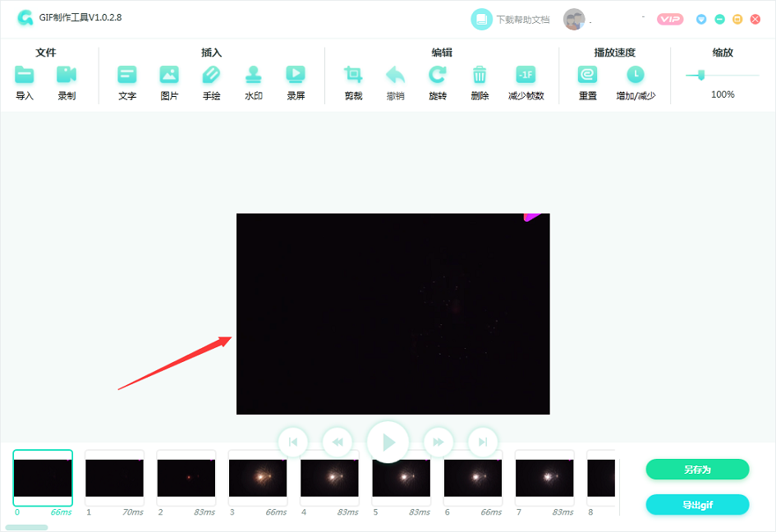The image size is (776, 532).
Task: Skip to the last frame button
Action: coord(482,443)
